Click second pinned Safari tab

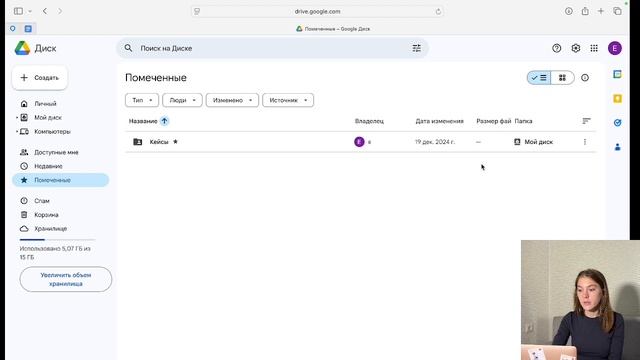28,29
